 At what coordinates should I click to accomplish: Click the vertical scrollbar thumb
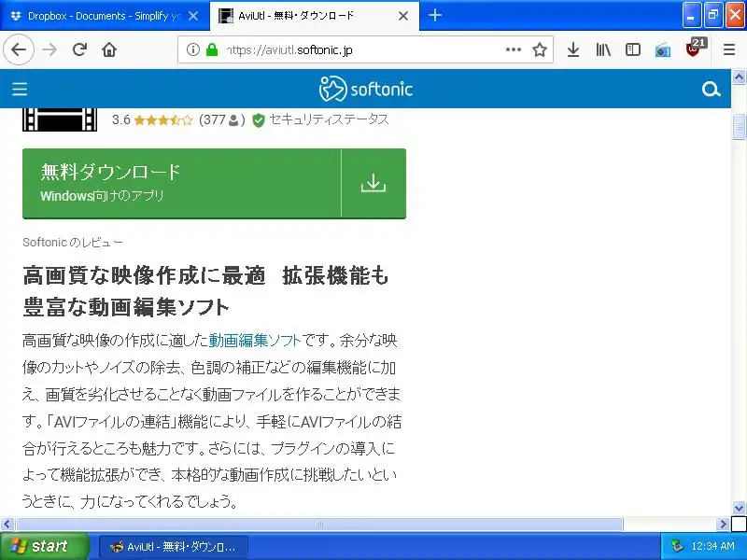[739, 127]
